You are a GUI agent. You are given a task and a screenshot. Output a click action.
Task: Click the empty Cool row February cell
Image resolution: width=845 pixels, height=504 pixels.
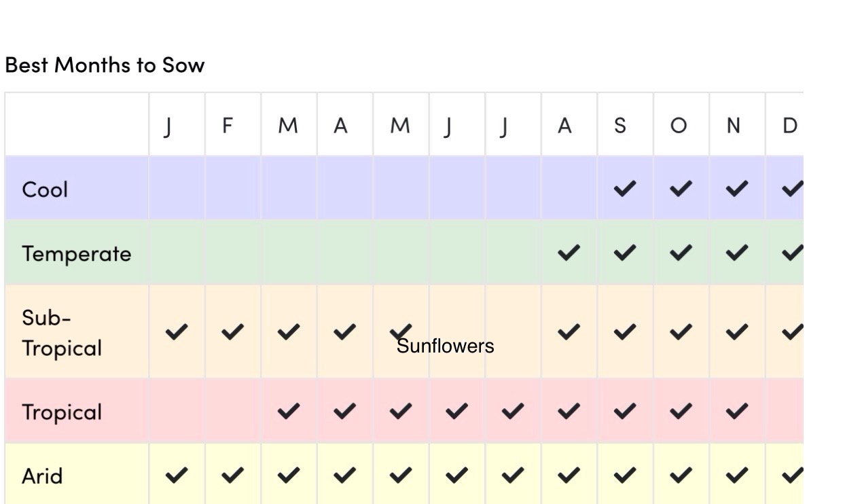pyautogui.click(x=233, y=189)
